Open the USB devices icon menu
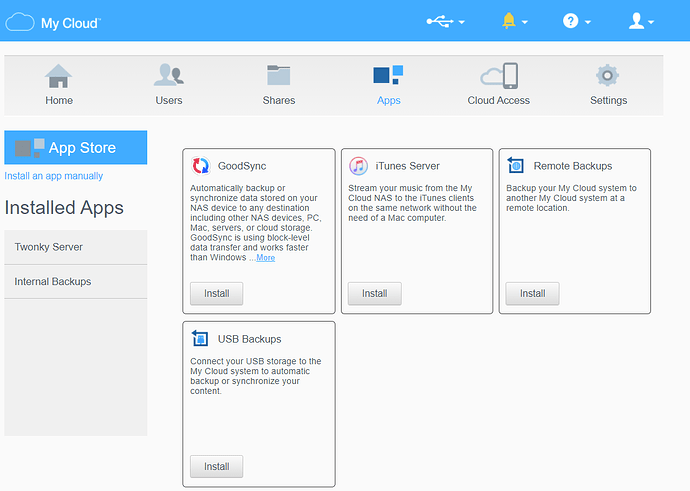Image resolution: width=690 pixels, height=491 pixels. pyautogui.click(x=440, y=21)
